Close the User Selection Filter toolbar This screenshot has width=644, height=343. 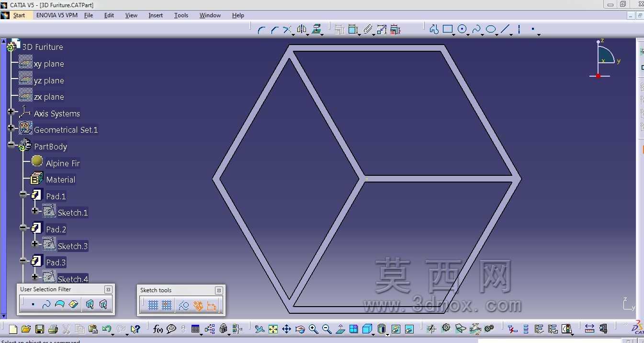point(109,289)
